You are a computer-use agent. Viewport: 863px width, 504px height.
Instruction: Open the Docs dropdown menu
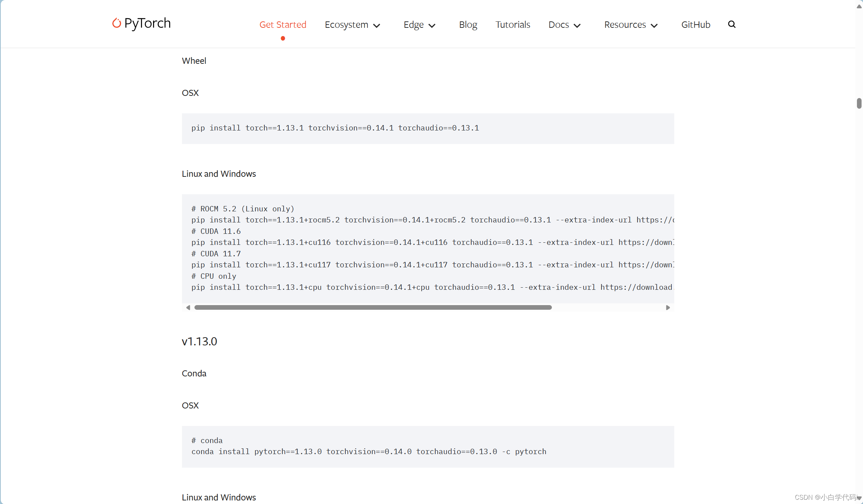(x=565, y=25)
